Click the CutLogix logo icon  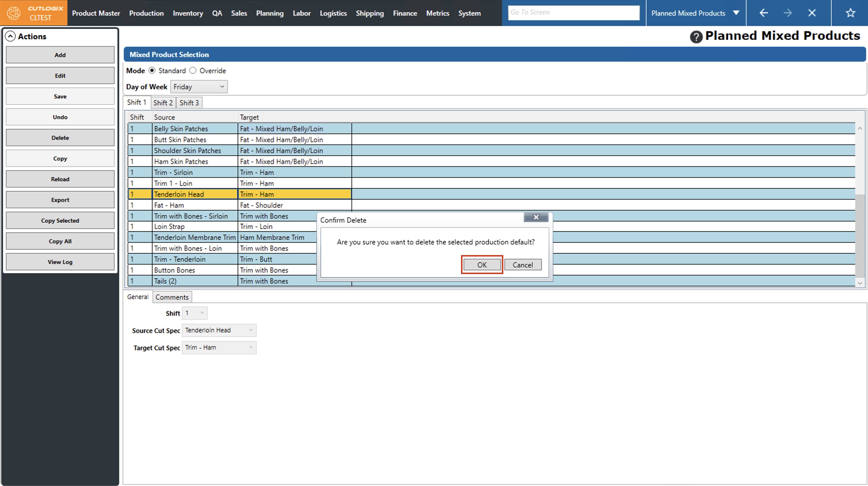coord(14,13)
